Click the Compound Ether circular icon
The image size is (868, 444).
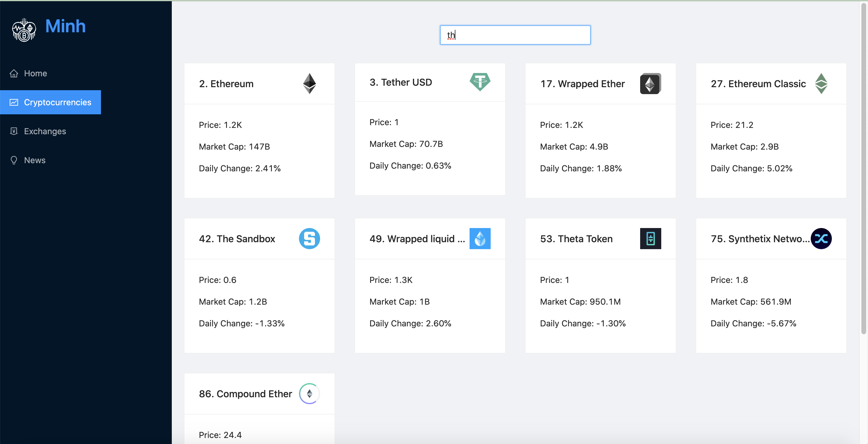pyautogui.click(x=309, y=393)
